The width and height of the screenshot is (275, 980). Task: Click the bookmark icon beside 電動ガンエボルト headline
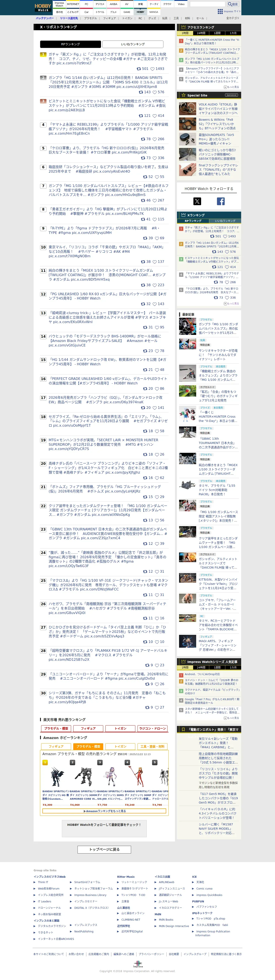click(183, 730)
